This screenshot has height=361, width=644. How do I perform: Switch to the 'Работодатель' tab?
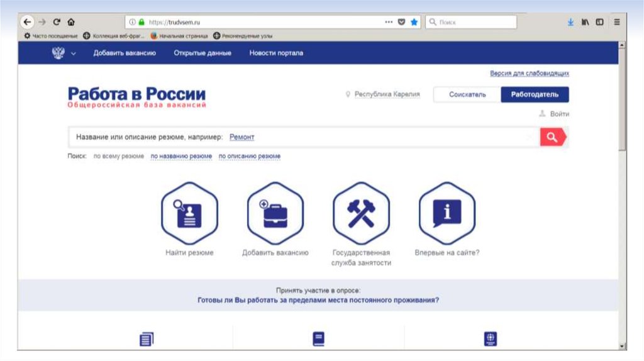[535, 94]
